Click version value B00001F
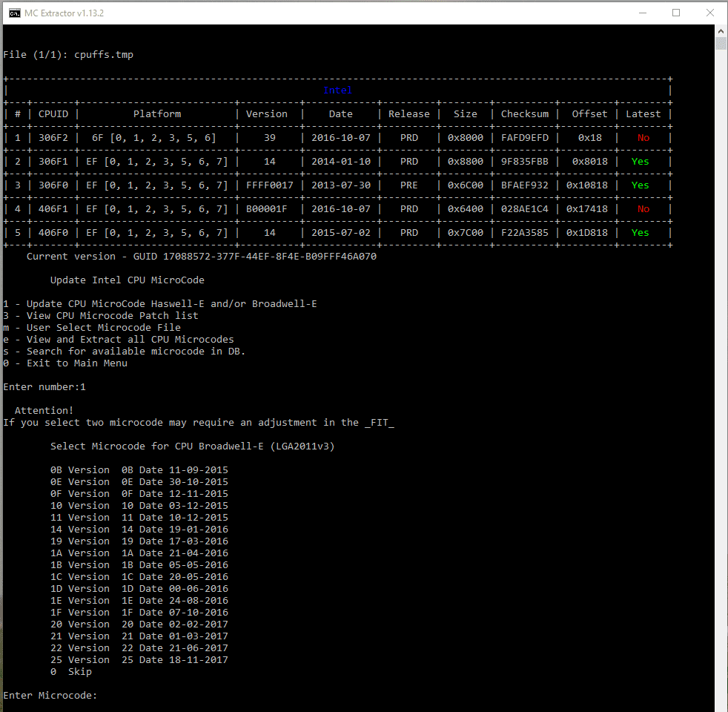The height and width of the screenshot is (712, 728). click(x=266, y=209)
